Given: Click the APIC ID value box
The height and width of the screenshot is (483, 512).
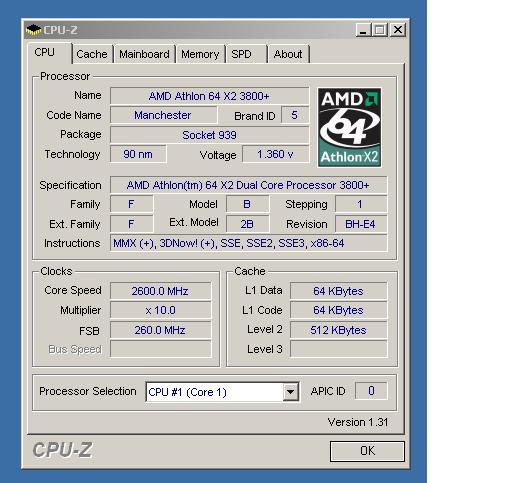Looking at the screenshot, I should pos(371,391).
